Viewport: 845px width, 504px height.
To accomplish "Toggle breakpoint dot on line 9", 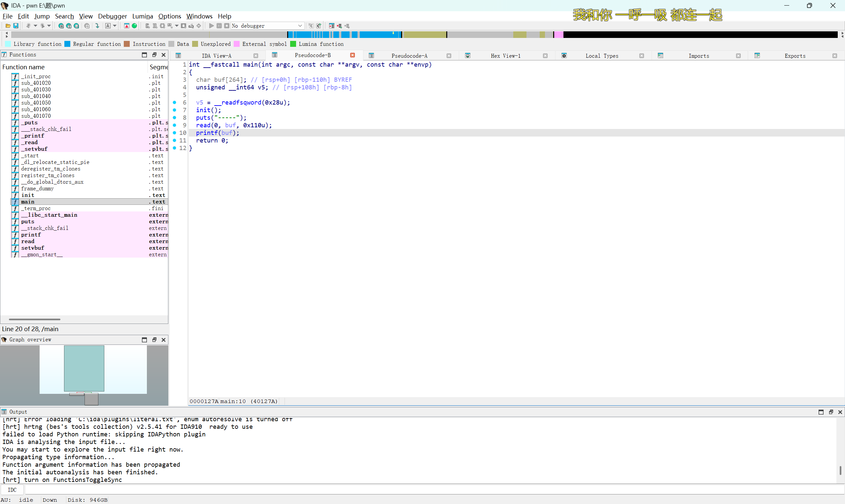I will pos(175,125).
